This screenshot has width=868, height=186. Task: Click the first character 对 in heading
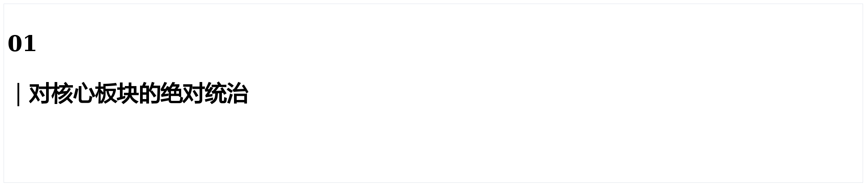(39, 94)
